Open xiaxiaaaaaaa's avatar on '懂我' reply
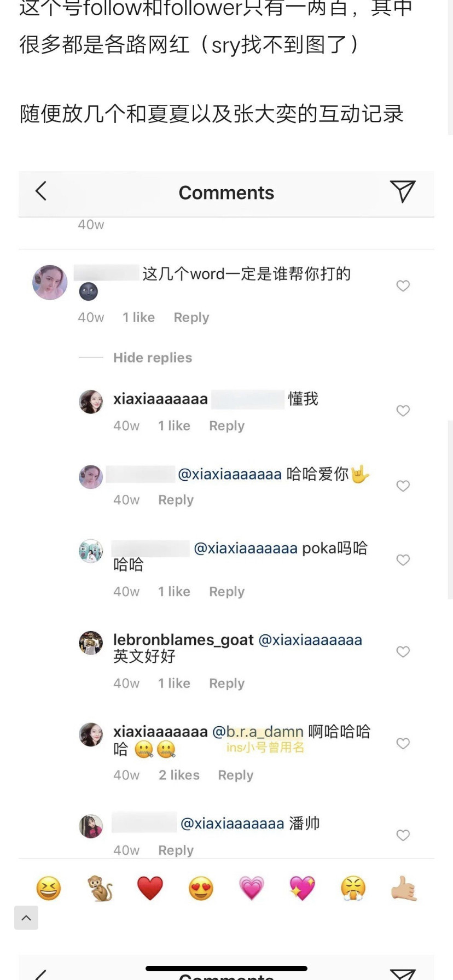 tap(91, 402)
